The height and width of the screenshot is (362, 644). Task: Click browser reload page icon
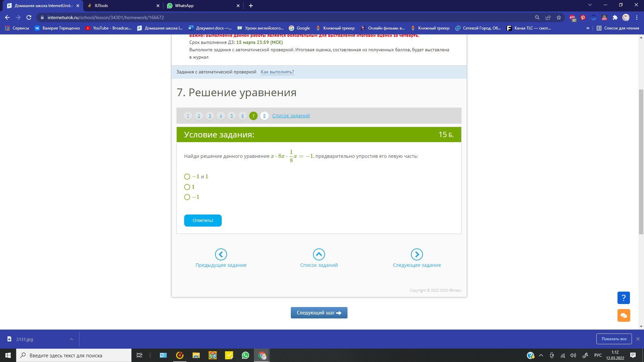29,17
